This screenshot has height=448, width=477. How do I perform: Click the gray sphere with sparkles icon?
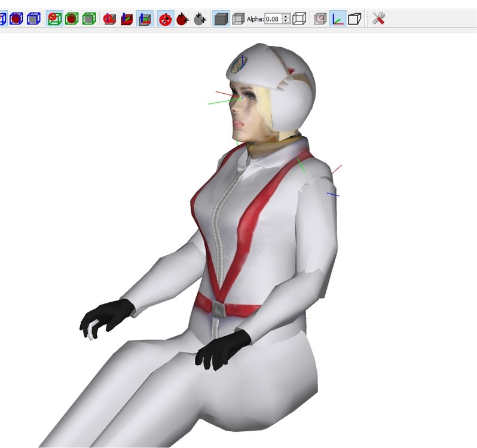200,19
